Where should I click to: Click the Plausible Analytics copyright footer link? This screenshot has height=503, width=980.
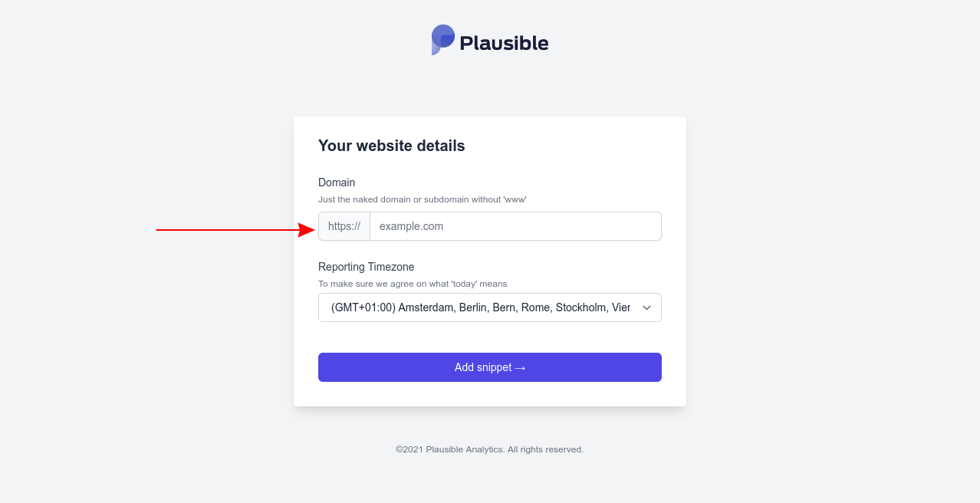pos(488,449)
